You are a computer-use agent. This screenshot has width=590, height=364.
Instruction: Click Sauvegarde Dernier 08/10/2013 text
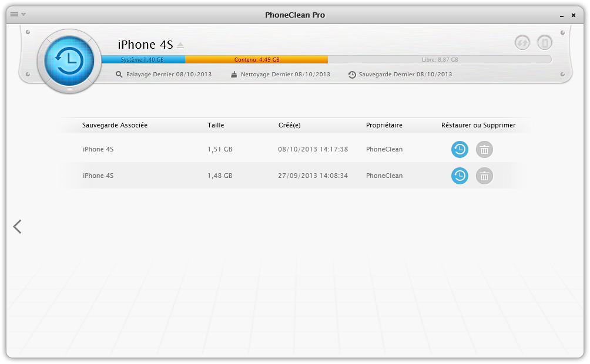[405, 75]
